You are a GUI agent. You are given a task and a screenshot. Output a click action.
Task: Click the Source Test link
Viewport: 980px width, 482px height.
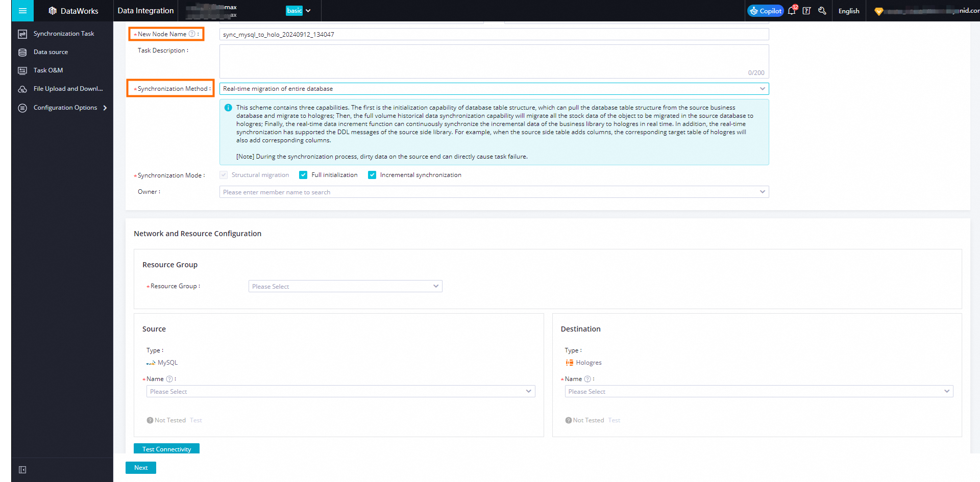(x=196, y=420)
